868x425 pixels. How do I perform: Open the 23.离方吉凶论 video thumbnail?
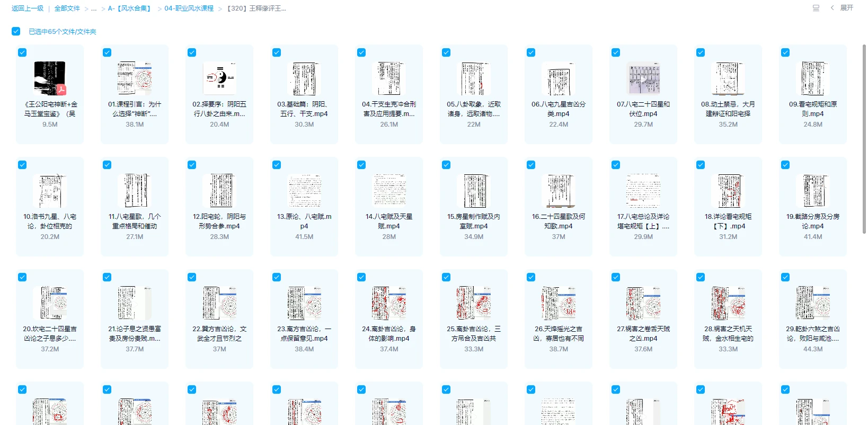(304, 303)
